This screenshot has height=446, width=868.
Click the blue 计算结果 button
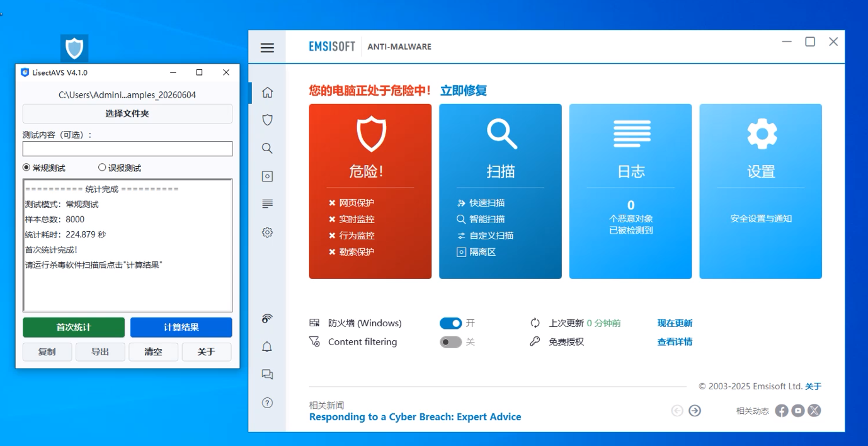click(181, 328)
